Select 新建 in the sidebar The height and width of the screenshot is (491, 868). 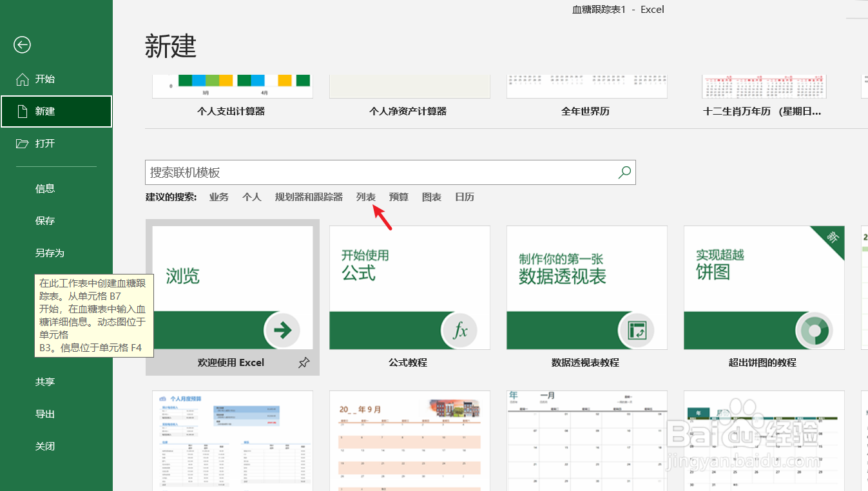56,111
